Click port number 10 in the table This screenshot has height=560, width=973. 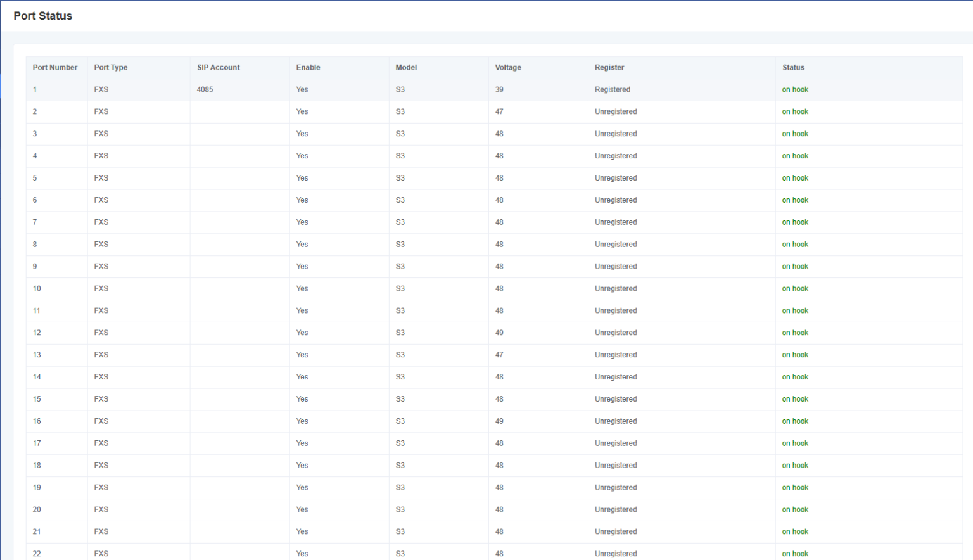click(x=37, y=289)
